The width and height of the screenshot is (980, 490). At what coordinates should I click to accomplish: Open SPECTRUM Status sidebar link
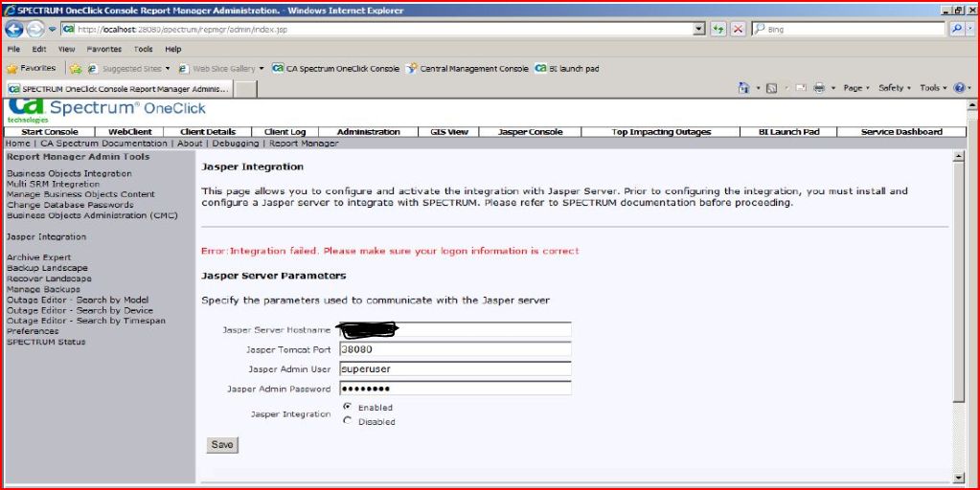46,342
